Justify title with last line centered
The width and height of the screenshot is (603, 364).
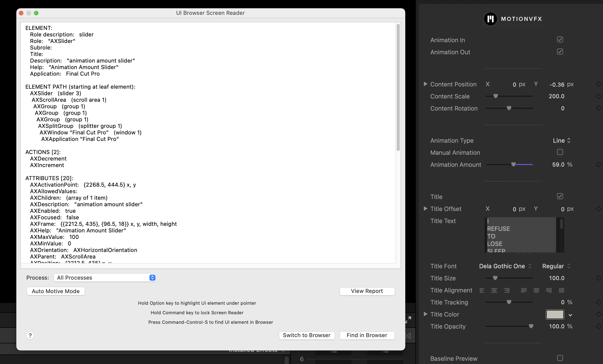pos(536,290)
